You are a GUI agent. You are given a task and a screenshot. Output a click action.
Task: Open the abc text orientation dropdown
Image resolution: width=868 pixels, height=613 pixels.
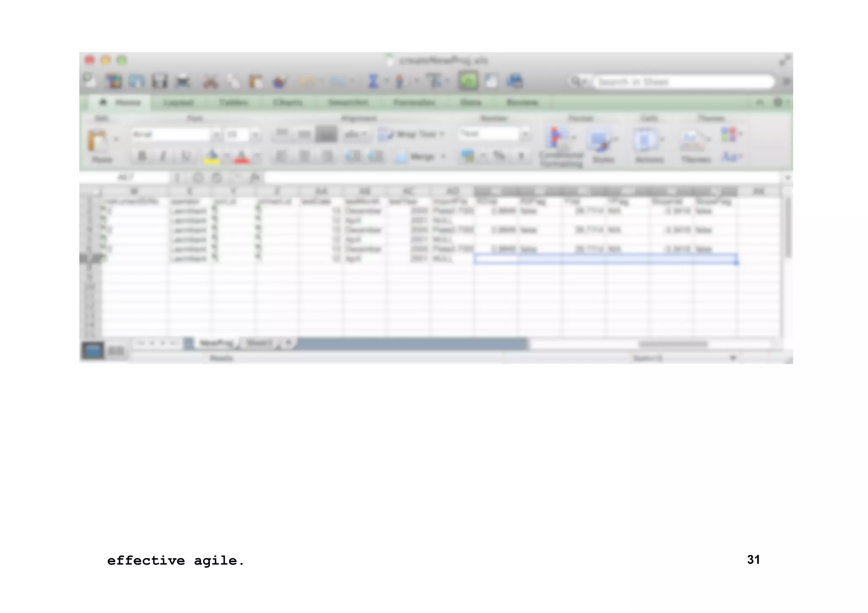pyautogui.click(x=356, y=135)
